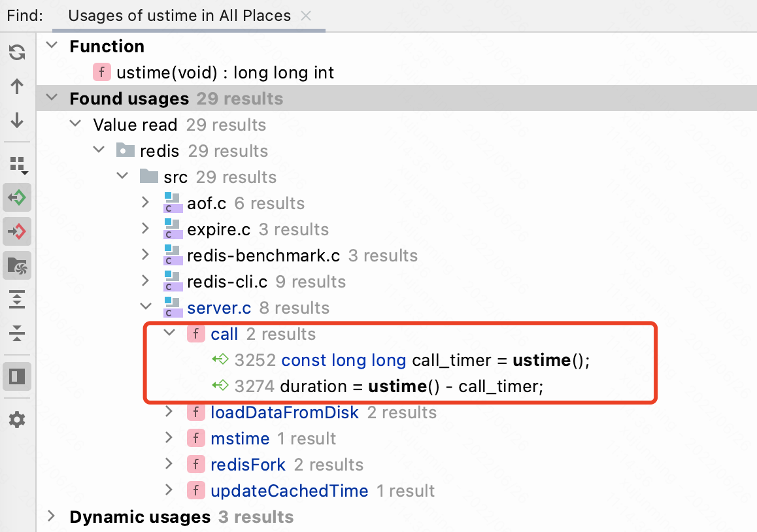The image size is (757, 532).
Task: Click read-access icon beside line 3252
Action: tap(220, 359)
